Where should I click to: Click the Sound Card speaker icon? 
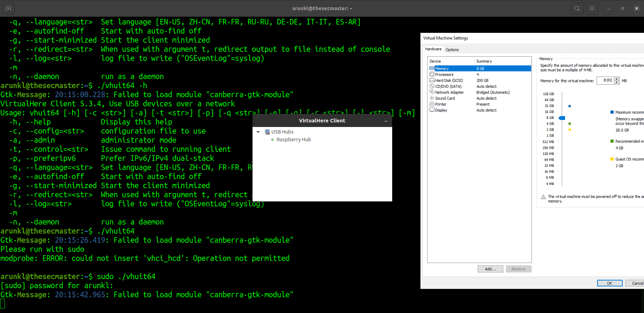(x=432, y=98)
